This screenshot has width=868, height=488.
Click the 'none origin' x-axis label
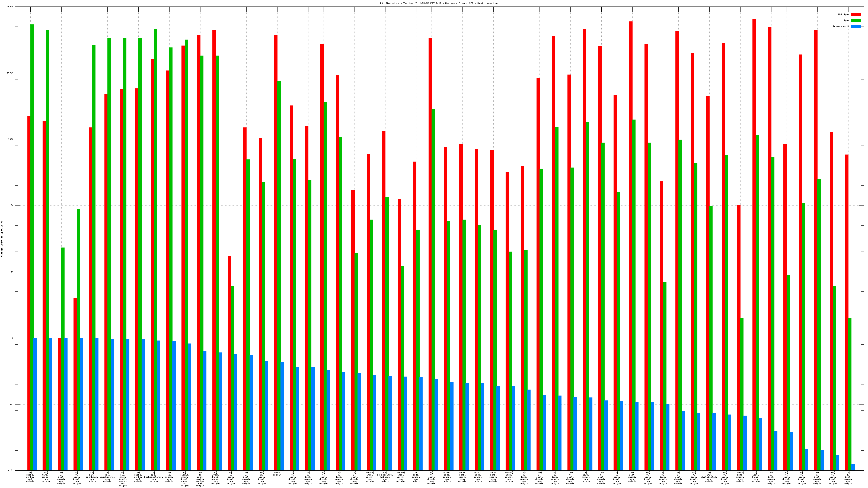pos(277,474)
